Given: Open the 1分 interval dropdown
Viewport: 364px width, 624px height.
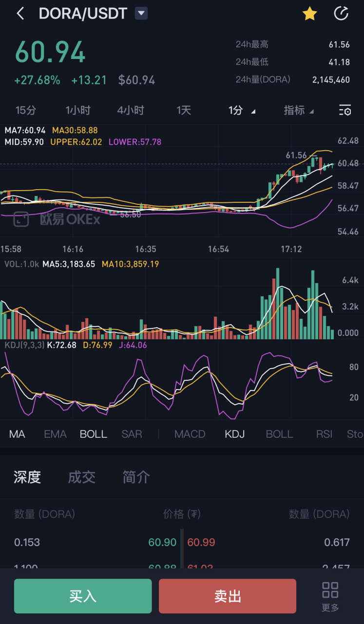Looking at the screenshot, I should pos(242,110).
